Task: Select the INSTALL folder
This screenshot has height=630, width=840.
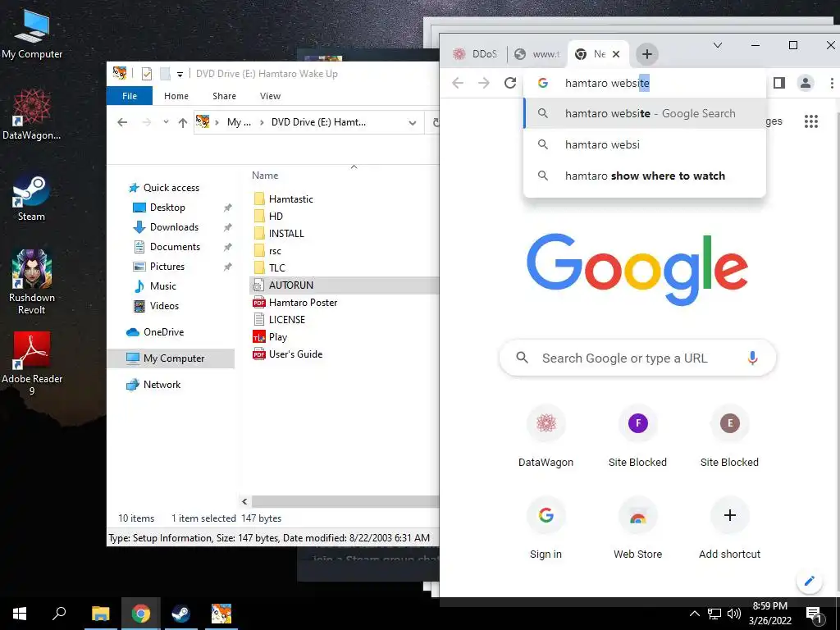Action: [286, 234]
